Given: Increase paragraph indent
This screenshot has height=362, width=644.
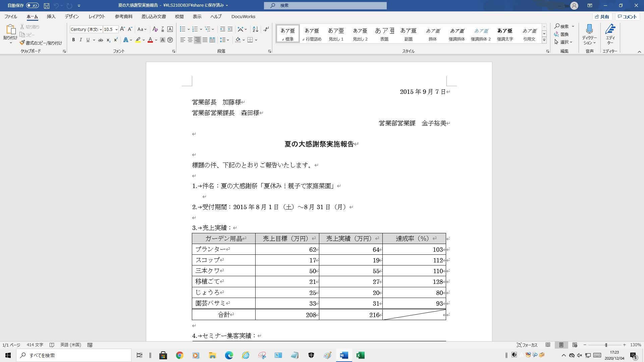Looking at the screenshot, I should click(230, 29).
